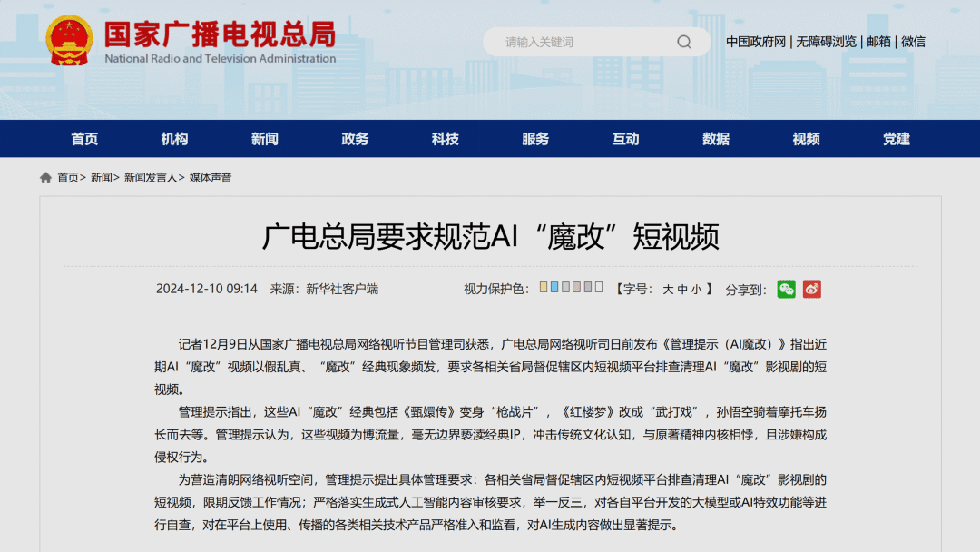980x552 pixels.
Task: Click the national emblem logo
Action: [x=69, y=41]
